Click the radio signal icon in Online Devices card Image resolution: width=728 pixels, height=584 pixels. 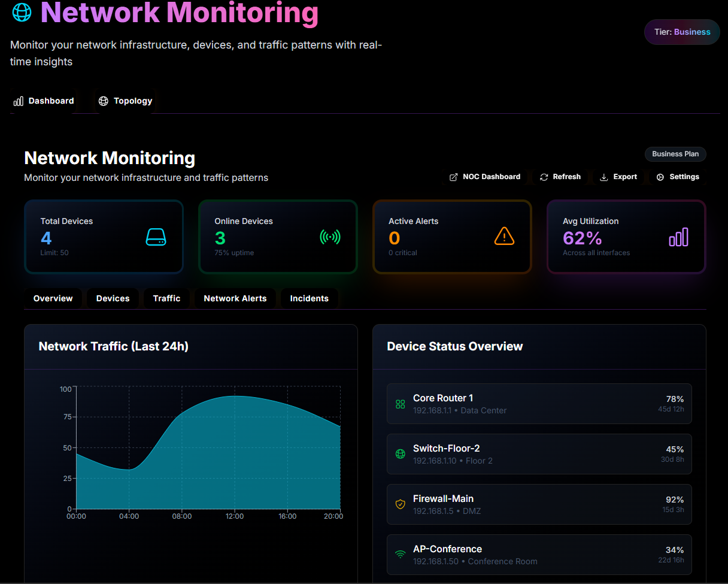click(330, 237)
